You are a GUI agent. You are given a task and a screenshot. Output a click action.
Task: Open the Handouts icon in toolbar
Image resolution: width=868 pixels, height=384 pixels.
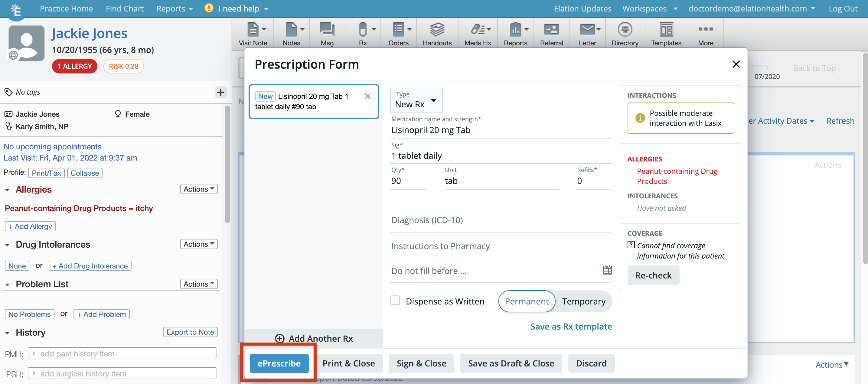click(437, 34)
